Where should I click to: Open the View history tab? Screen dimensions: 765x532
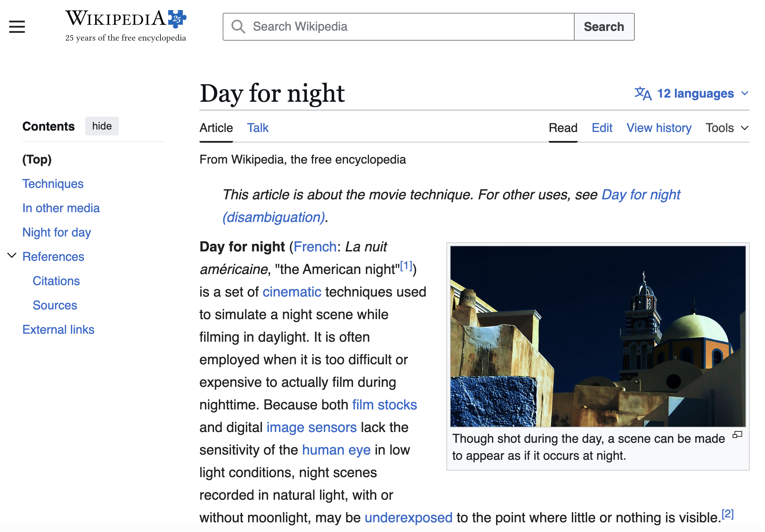659,128
